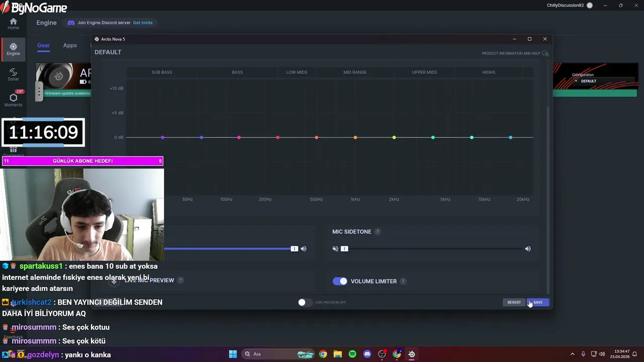Click the Live Mic Preview microphone icon
The image size is (644, 362).
click(x=114, y=281)
